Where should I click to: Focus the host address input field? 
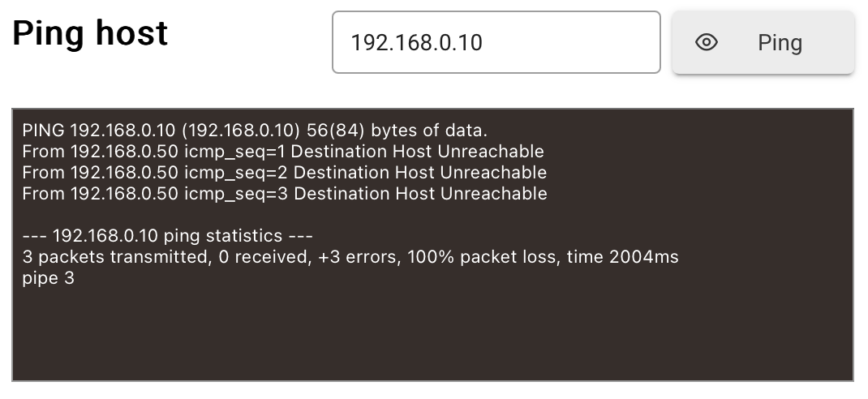pyautogui.click(x=496, y=42)
